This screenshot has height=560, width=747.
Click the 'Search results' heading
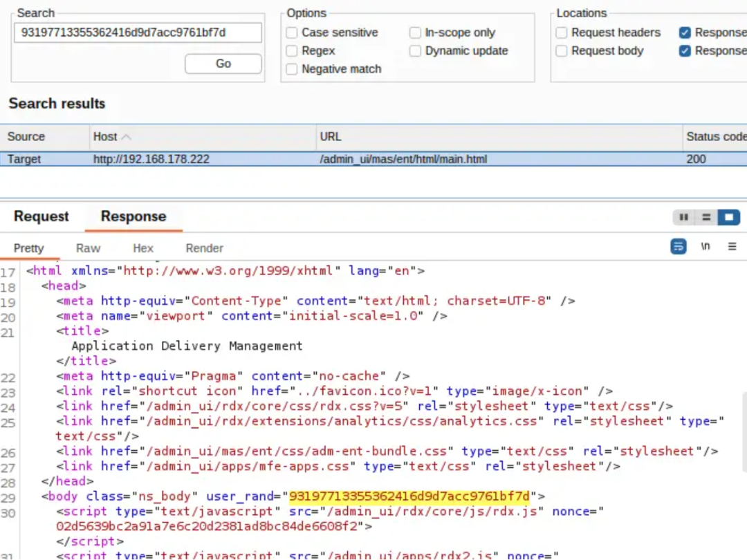tap(57, 103)
